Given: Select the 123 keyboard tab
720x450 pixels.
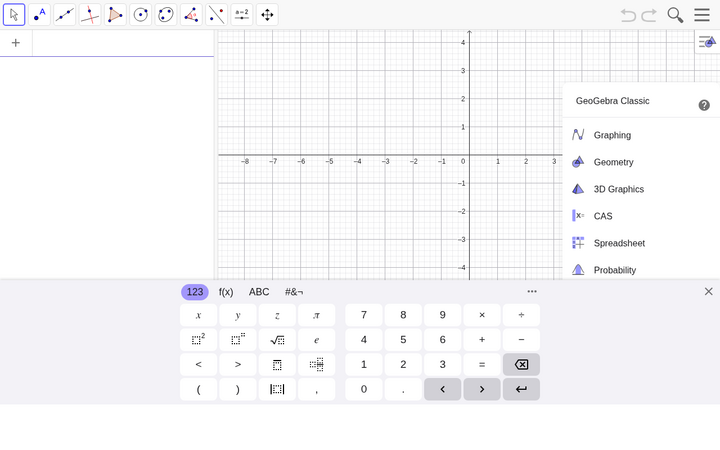Looking at the screenshot, I should pos(195,292).
